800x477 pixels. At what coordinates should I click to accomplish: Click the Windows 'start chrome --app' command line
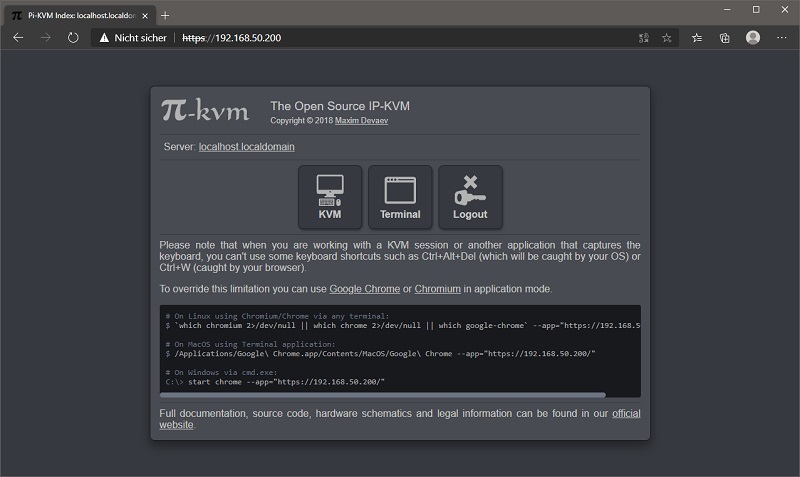point(275,382)
